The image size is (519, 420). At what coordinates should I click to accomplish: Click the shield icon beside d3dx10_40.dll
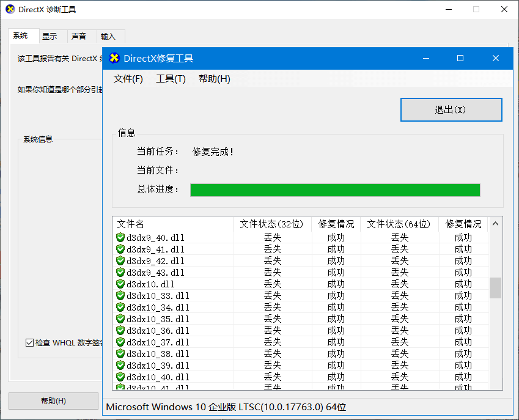pyautogui.click(x=120, y=377)
